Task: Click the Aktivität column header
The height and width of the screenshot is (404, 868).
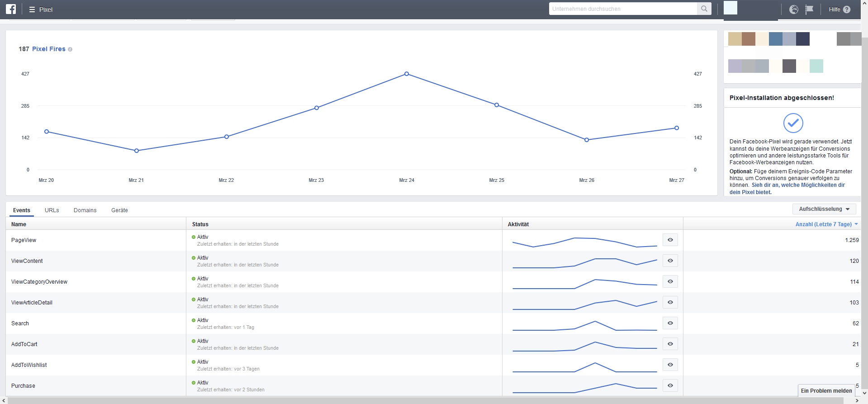Action: [x=518, y=224]
